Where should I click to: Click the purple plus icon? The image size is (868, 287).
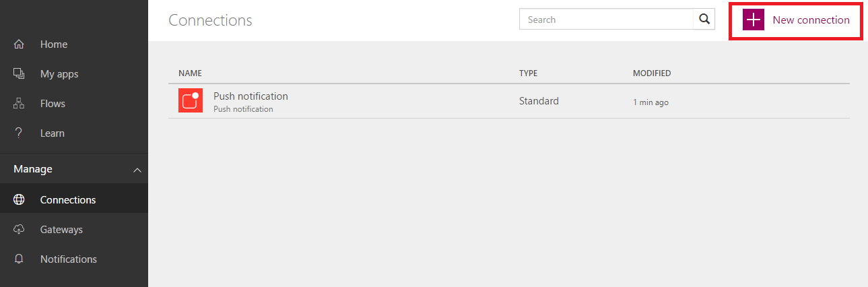[x=754, y=20]
